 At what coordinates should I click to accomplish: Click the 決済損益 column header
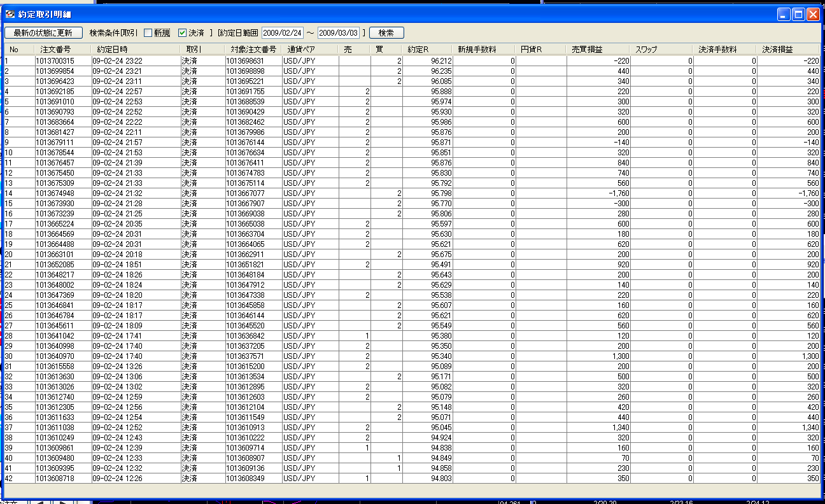tap(788, 49)
